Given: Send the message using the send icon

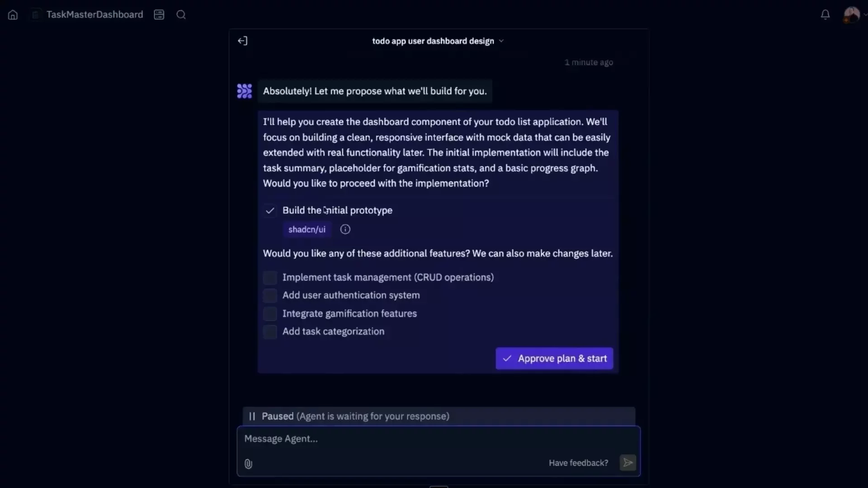Looking at the screenshot, I should coord(627,463).
